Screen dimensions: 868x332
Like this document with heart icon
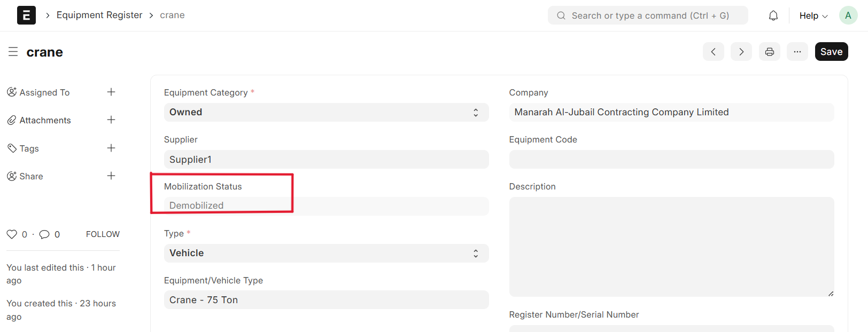tap(12, 234)
